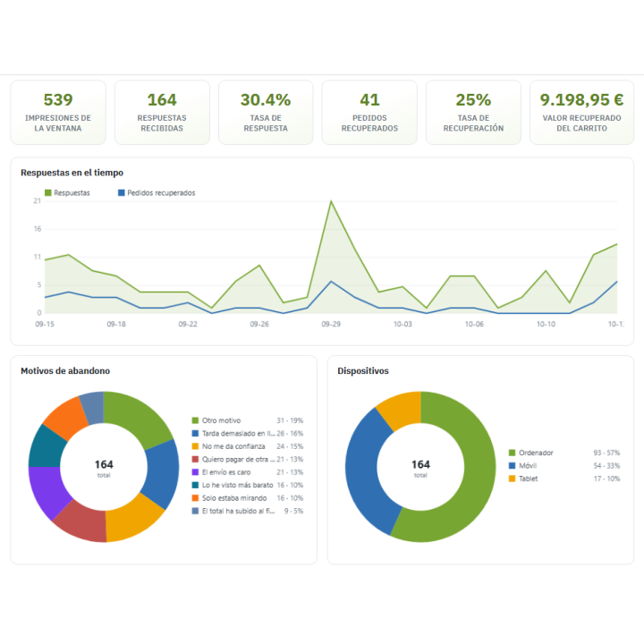644x644 pixels.
Task: Toggle the green Respuestas legend series
Action: pyautogui.click(x=67, y=192)
